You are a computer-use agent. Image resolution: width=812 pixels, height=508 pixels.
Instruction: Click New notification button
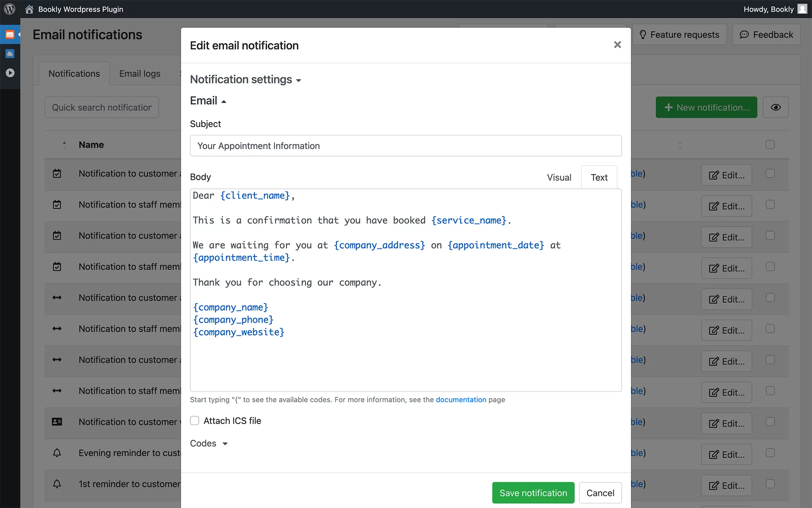[x=706, y=108]
